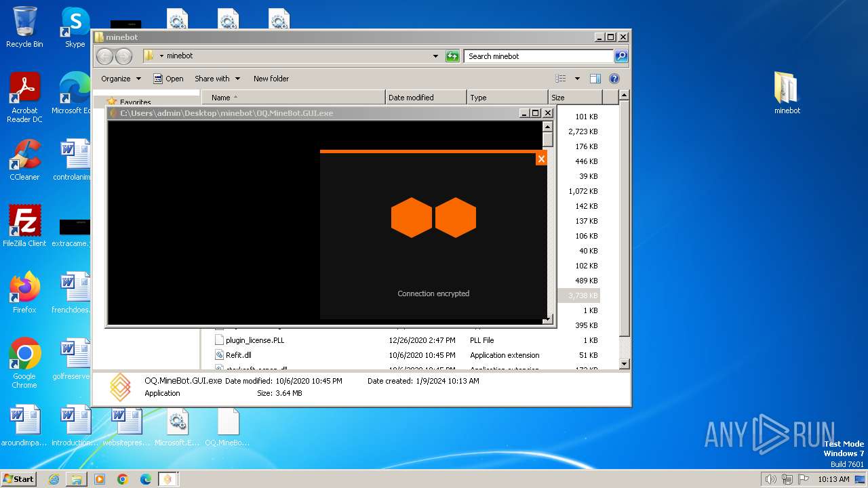Open Edge from the taskbar
The height and width of the screenshot is (488, 868).
point(146,479)
